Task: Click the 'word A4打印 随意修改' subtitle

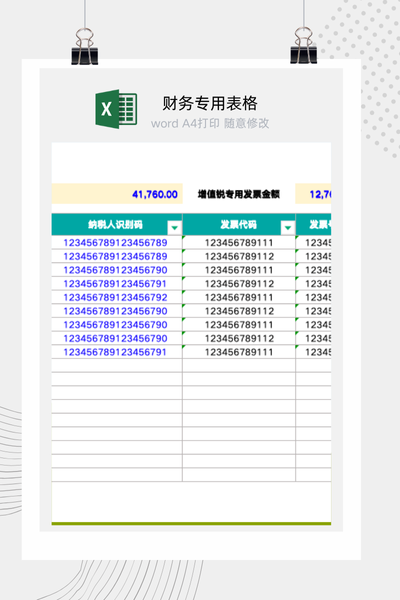Action: coord(210,123)
